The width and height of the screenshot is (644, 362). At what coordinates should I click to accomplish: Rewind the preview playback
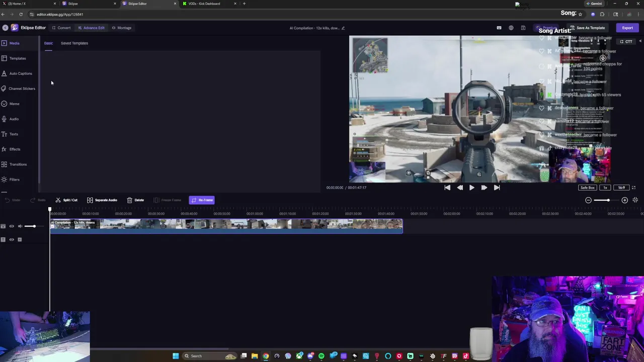460,188
